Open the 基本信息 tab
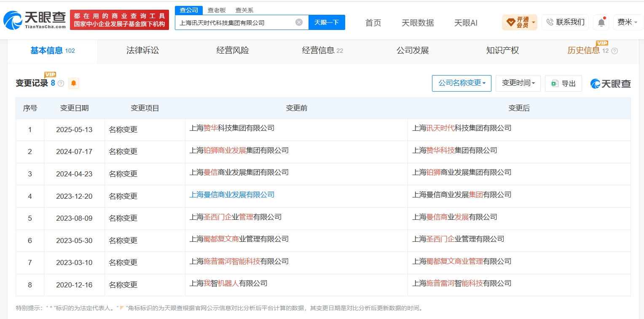This screenshot has width=644, height=319. (x=52, y=51)
